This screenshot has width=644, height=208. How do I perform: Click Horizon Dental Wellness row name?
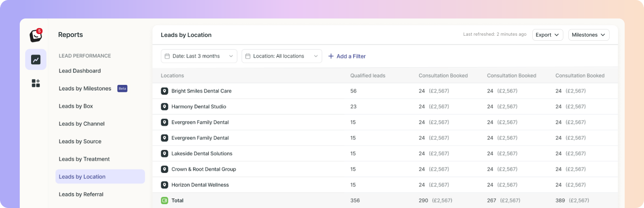pyautogui.click(x=200, y=185)
